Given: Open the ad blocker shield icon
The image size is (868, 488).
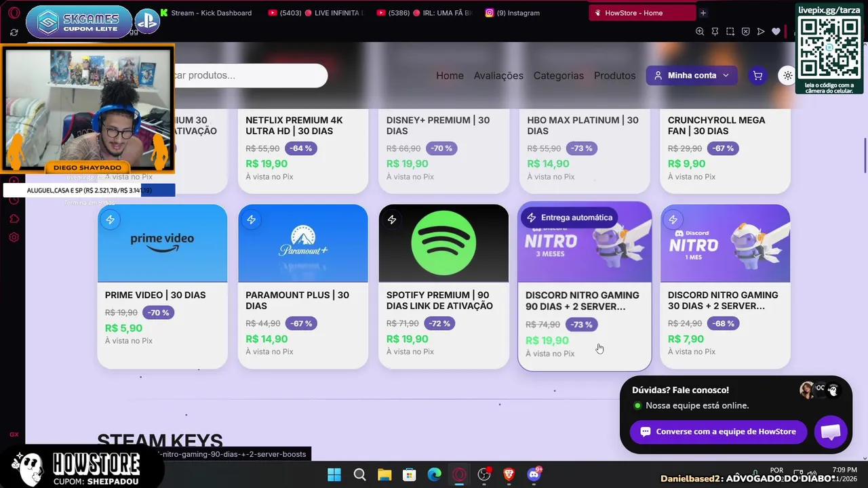Looking at the screenshot, I should click(x=745, y=31).
